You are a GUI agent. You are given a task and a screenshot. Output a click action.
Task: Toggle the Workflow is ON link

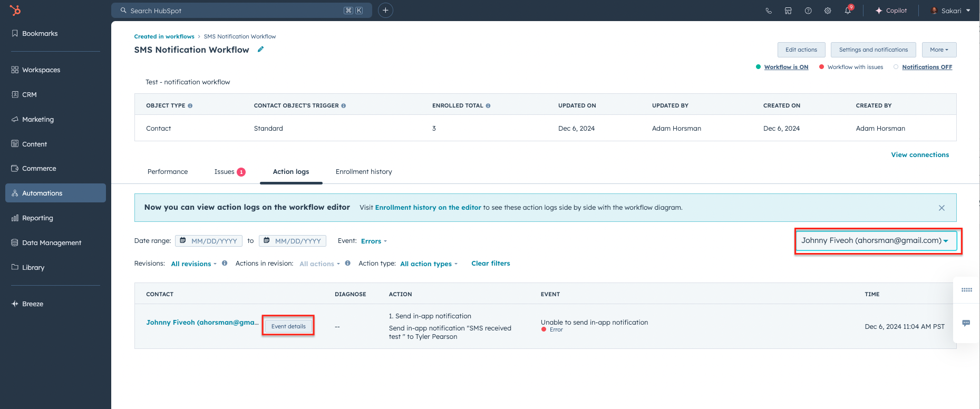786,67
